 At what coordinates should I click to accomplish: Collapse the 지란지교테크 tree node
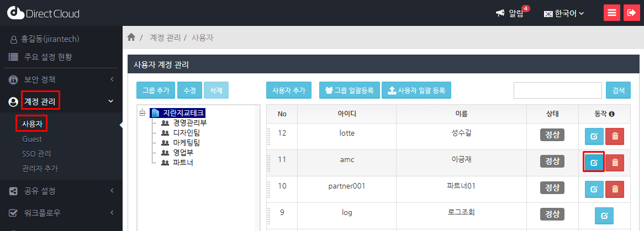point(142,113)
